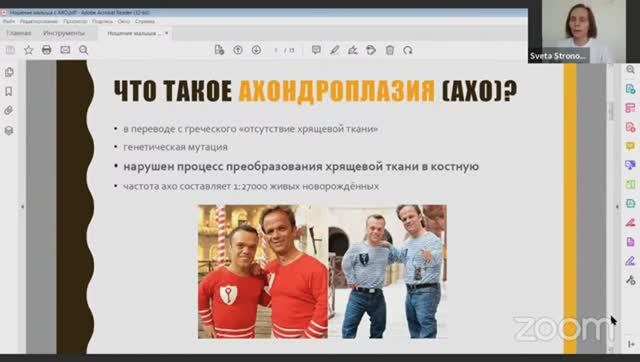The height and width of the screenshot is (362, 640).
Task: Click the expand pane icon at bottom right
Action: (631, 344)
